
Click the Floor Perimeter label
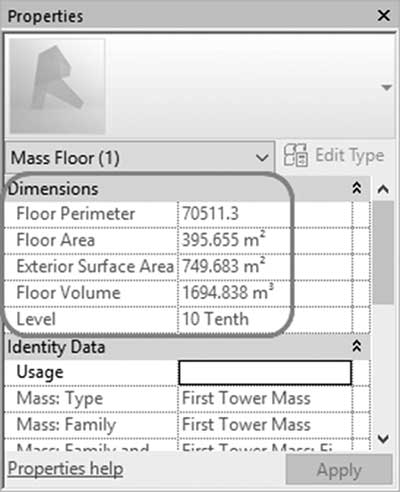76,214
